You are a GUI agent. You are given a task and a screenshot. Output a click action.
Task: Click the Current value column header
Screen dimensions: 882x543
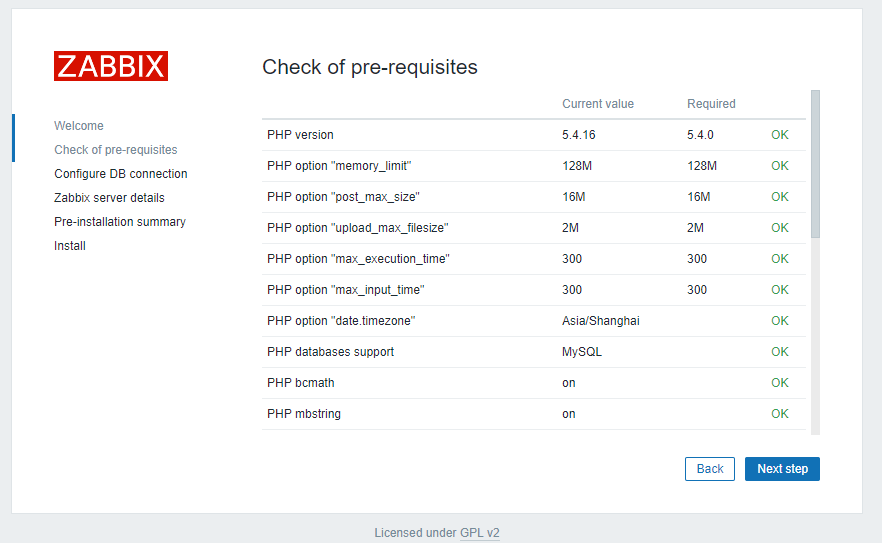(x=598, y=104)
